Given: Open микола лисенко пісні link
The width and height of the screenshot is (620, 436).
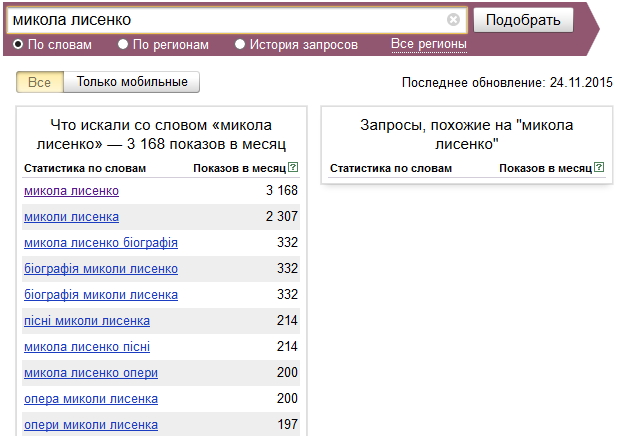Looking at the screenshot, I should click(x=87, y=347).
